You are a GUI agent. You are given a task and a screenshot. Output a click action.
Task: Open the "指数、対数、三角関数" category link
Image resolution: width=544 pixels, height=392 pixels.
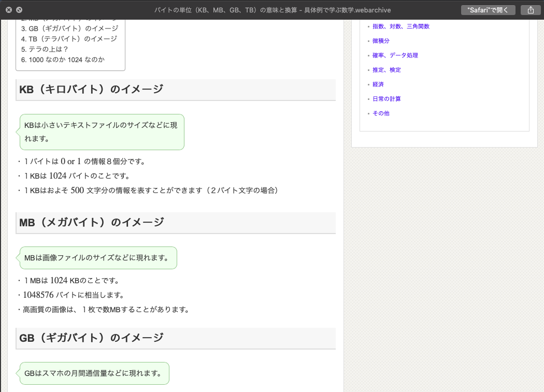[x=401, y=26]
